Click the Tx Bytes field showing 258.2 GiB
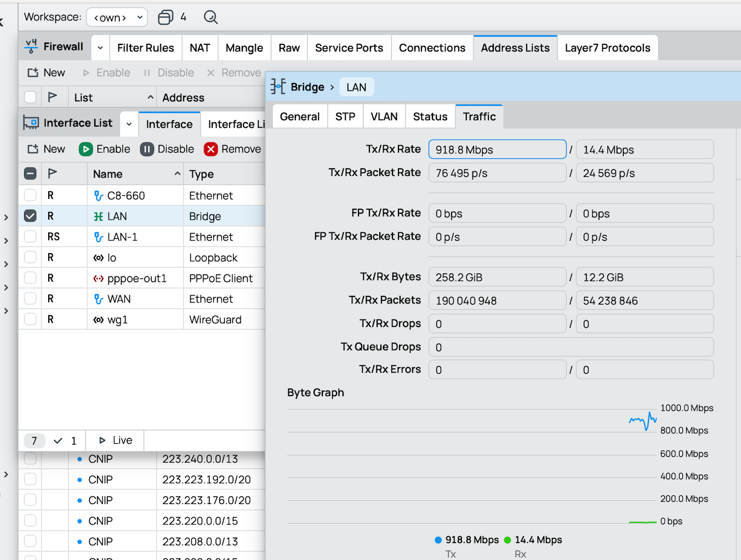The height and width of the screenshot is (560, 741). click(x=497, y=277)
